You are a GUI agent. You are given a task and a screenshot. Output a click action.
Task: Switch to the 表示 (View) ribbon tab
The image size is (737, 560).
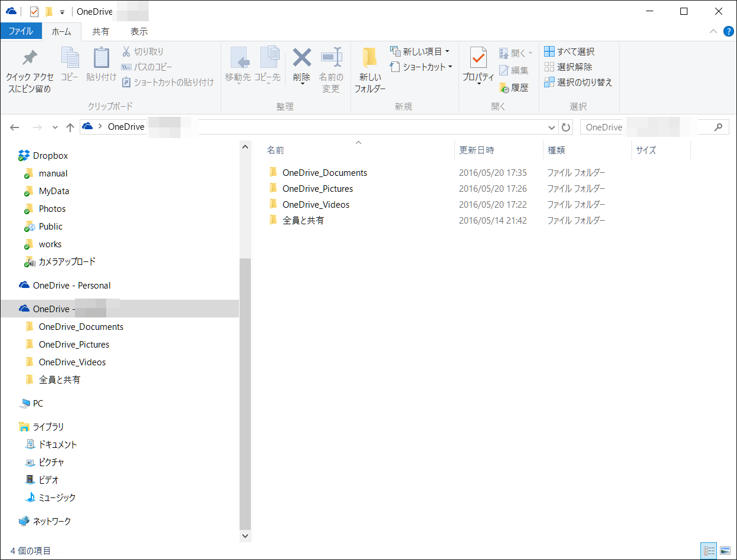[139, 31]
